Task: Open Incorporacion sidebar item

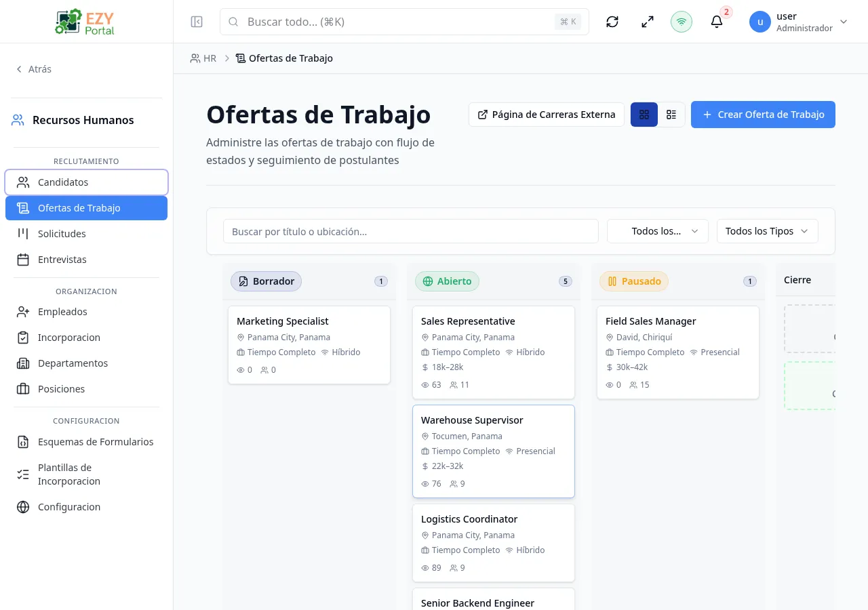Action: click(86, 338)
